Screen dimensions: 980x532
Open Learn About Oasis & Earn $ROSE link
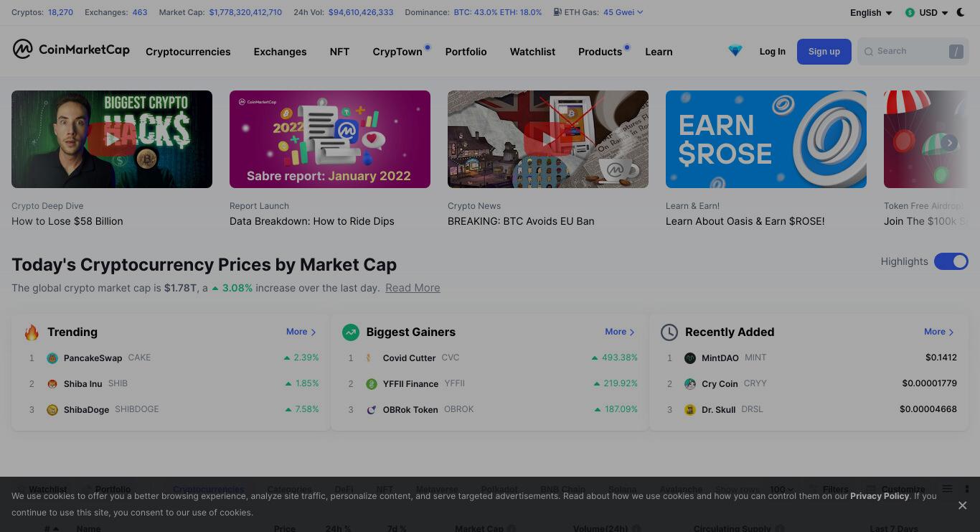(745, 221)
